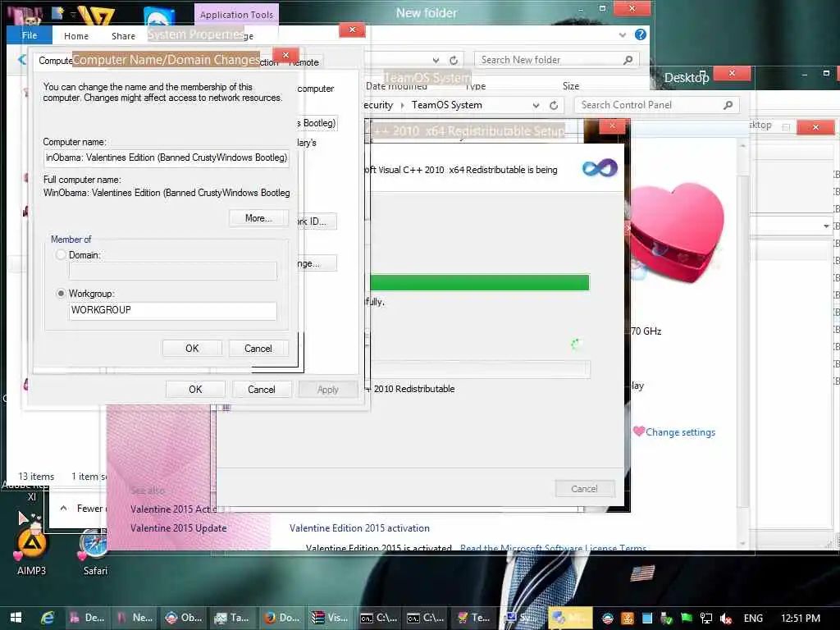This screenshot has height=630, width=840.
Task: Open the muted volume tray icon
Action: (x=726, y=619)
